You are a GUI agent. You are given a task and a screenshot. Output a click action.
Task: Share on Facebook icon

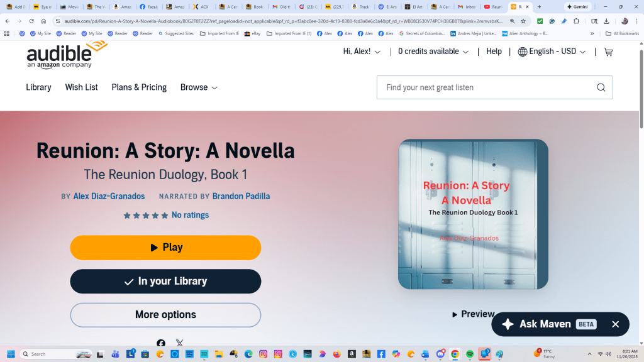coord(161,343)
